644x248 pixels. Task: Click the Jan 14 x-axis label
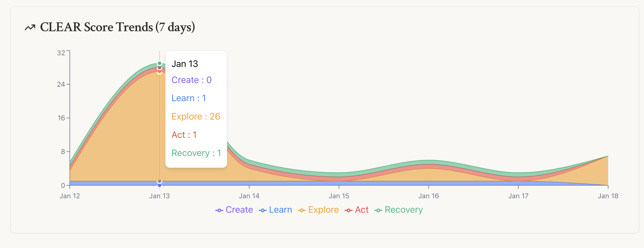tap(249, 196)
